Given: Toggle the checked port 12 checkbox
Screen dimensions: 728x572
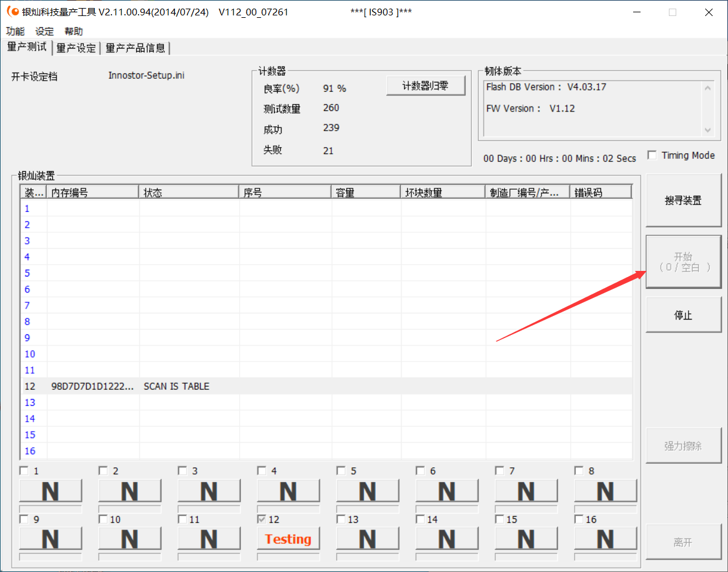Looking at the screenshot, I should 262,519.
